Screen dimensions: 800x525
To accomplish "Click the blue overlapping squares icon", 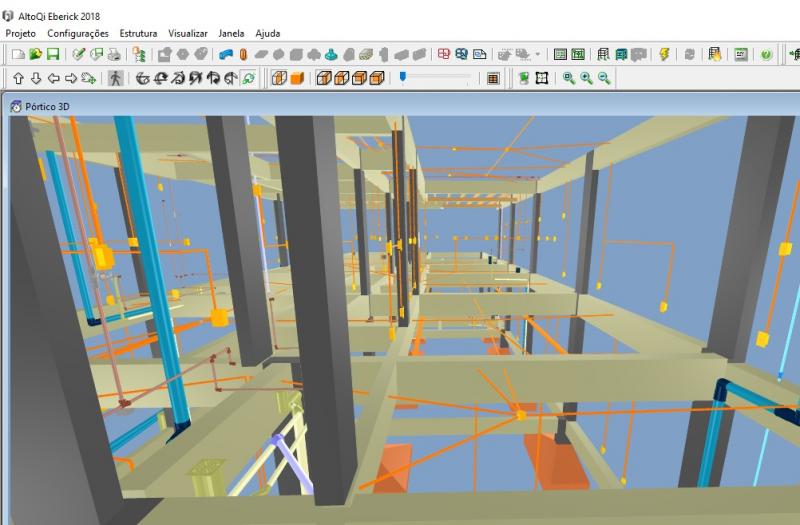I will [x=461, y=54].
